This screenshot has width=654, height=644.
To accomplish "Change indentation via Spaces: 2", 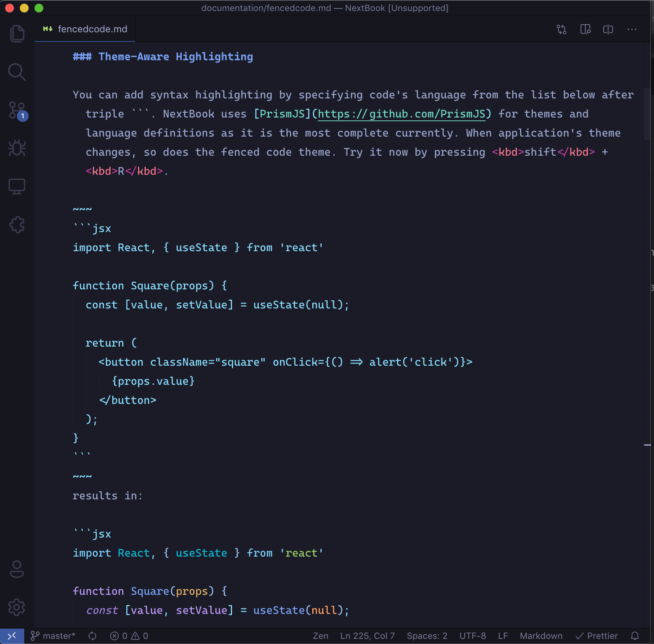I will point(427,636).
